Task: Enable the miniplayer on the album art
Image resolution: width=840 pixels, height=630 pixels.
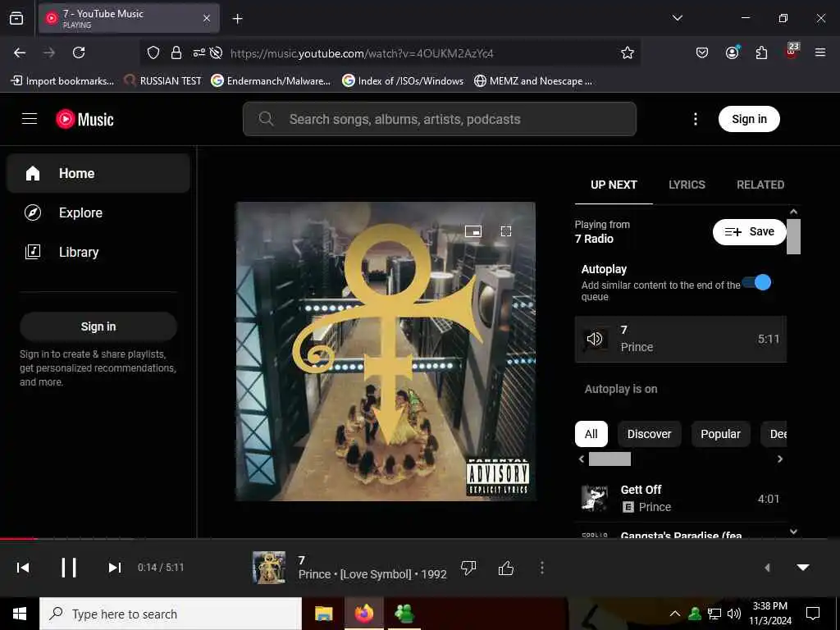Action: pyautogui.click(x=473, y=231)
